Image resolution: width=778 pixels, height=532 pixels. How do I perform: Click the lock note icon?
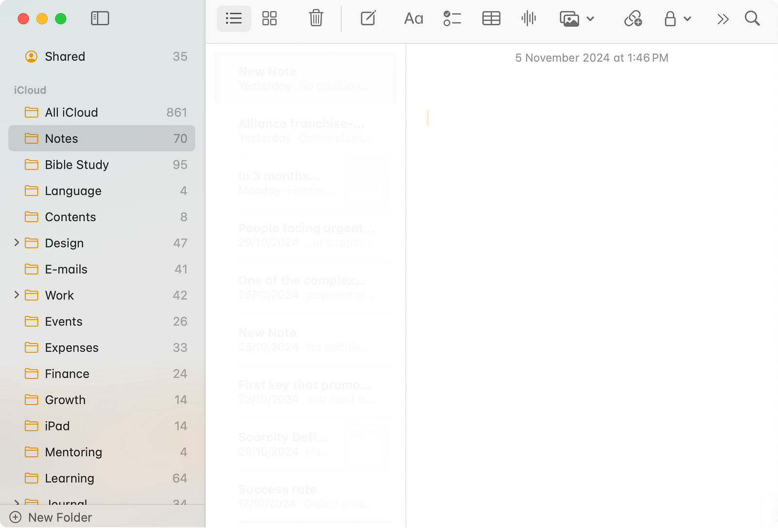(x=670, y=18)
